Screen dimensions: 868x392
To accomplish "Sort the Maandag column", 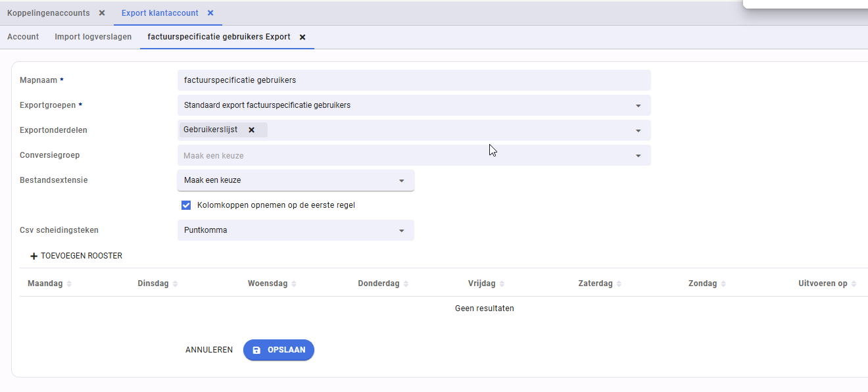I will [69, 284].
